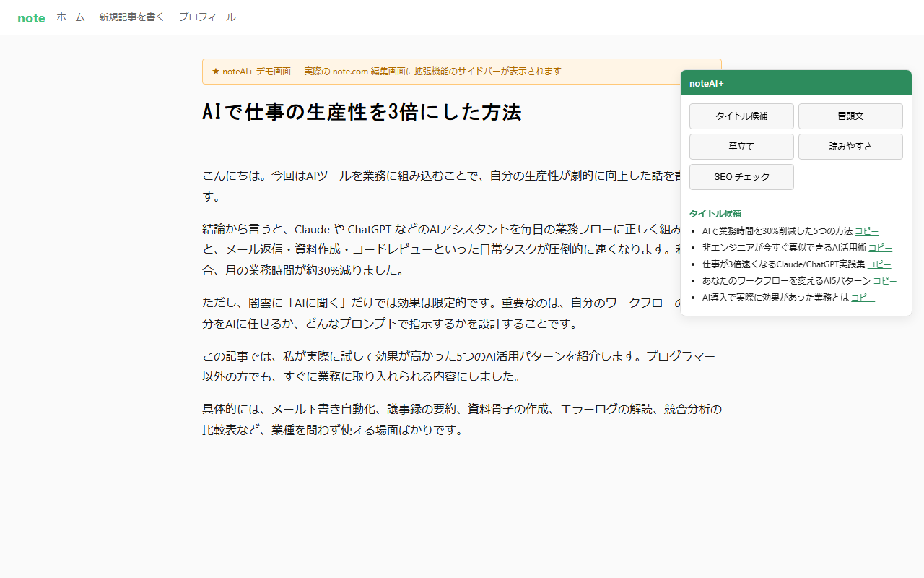Click the noteAI+ demo notice banner
Image resolution: width=924 pixels, height=578 pixels.
tap(462, 72)
